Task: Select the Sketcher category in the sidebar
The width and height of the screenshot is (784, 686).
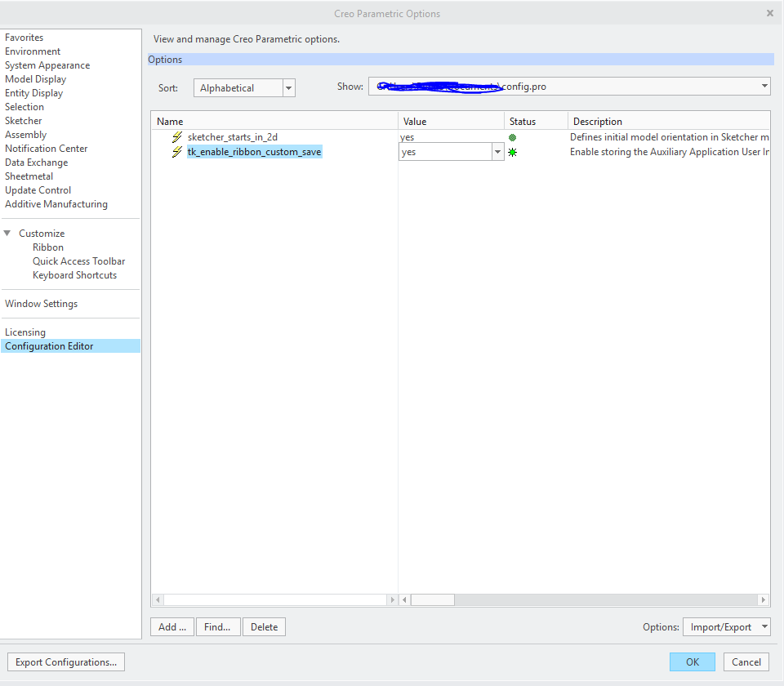Action: click(23, 120)
